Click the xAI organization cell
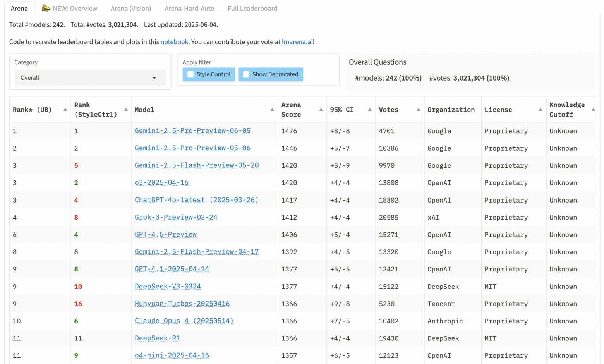 tap(433, 217)
